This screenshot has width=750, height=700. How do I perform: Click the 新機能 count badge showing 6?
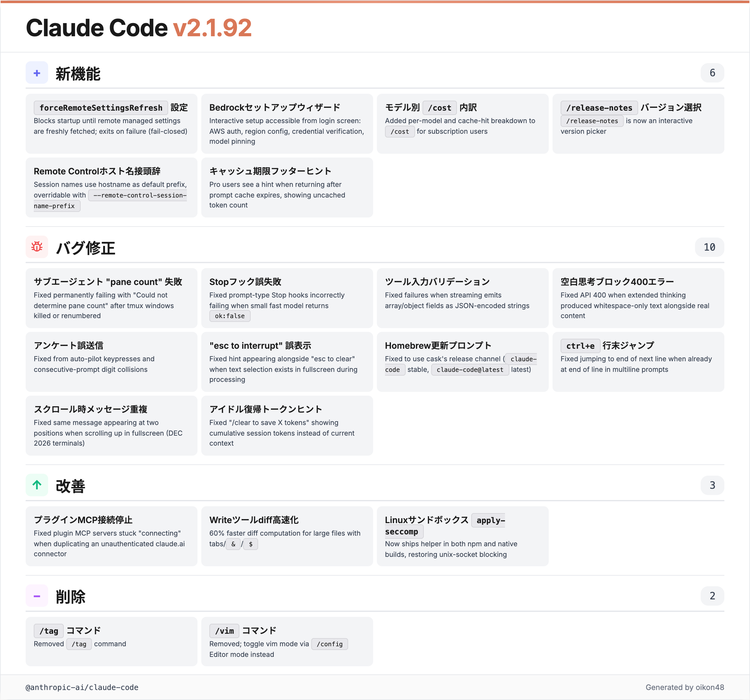[x=712, y=73]
